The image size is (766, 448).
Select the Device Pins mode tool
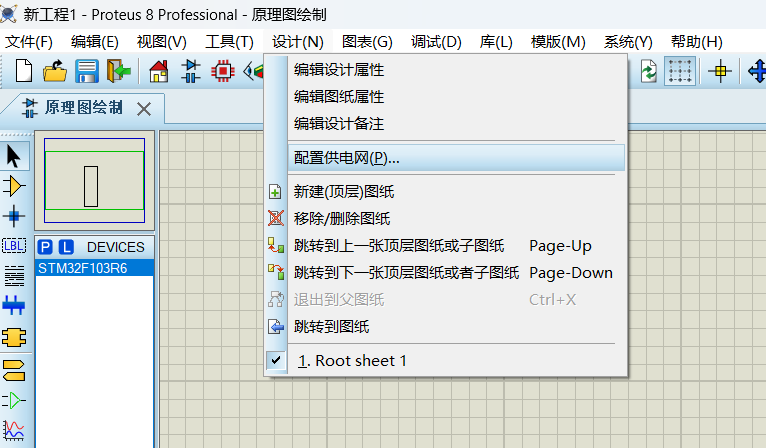(x=14, y=401)
